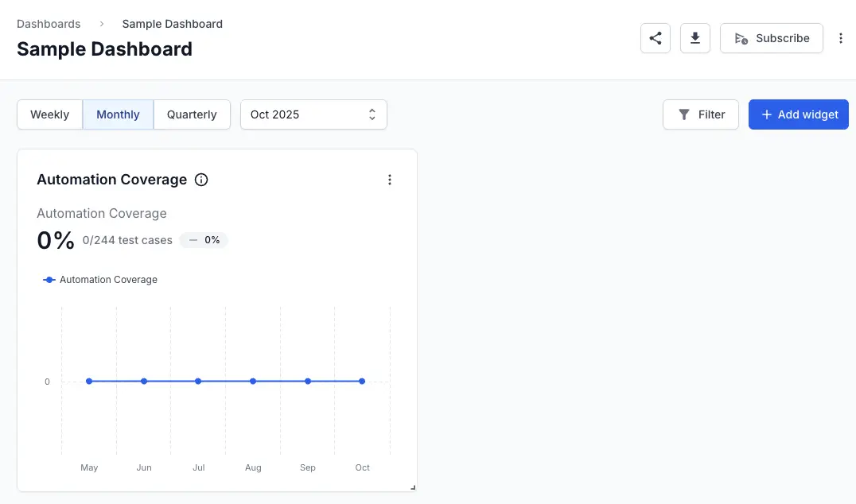Click the download dashboard icon
The width and height of the screenshot is (856, 504).
[x=695, y=38]
